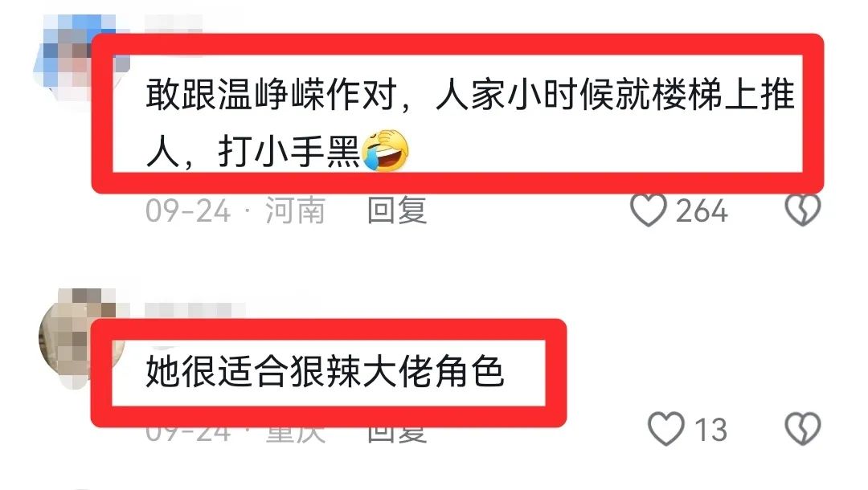Click the 河南 location label
The image size is (868, 490).
(294, 210)
